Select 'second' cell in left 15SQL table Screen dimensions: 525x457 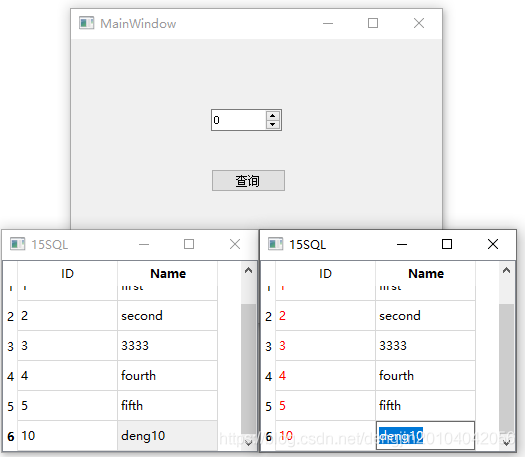167,316
